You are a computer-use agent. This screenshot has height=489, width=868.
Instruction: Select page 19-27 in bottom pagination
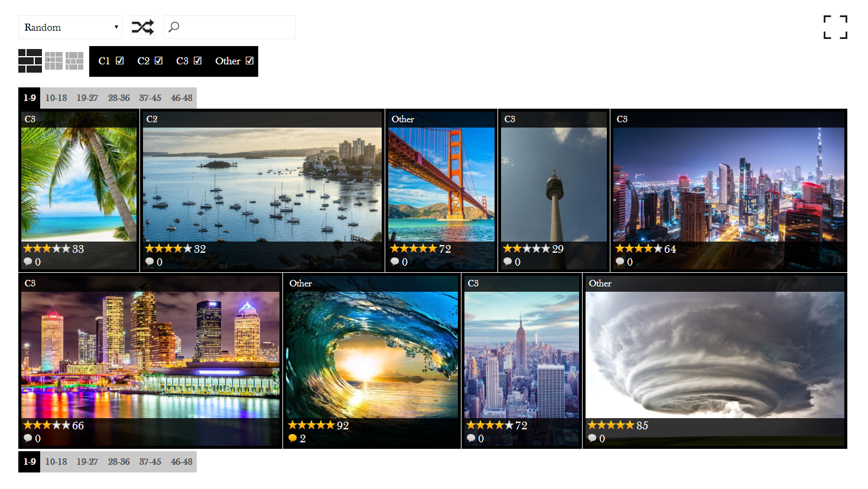[87, 462]
